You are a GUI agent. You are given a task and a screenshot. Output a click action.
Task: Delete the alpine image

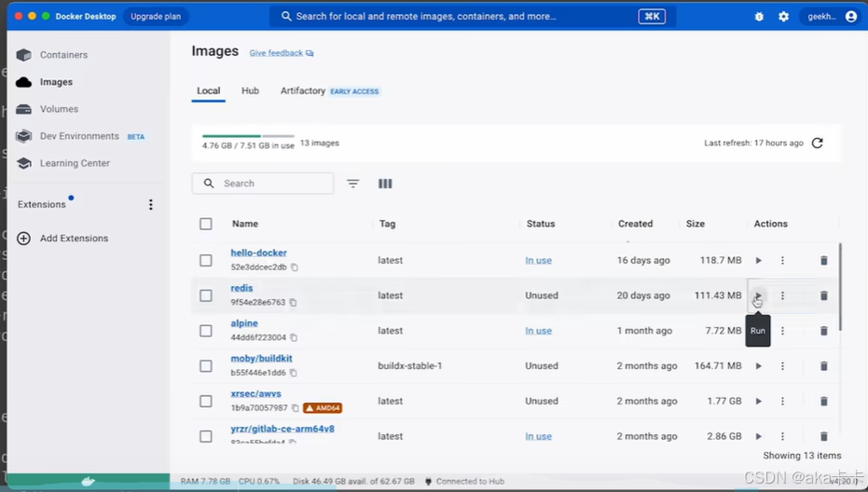(x=824, y=331)
